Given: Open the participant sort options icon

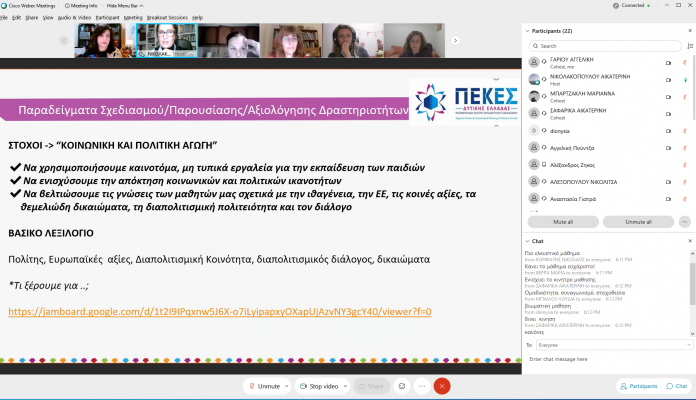Looking at the screenshot, I should point(690,45).
